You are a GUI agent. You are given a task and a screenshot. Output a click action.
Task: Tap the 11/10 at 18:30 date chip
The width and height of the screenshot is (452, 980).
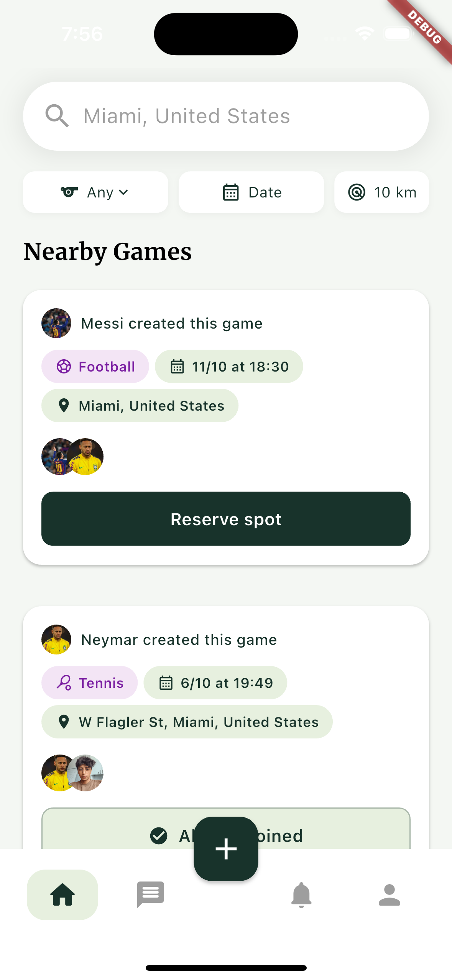click(x=229, y=367)
